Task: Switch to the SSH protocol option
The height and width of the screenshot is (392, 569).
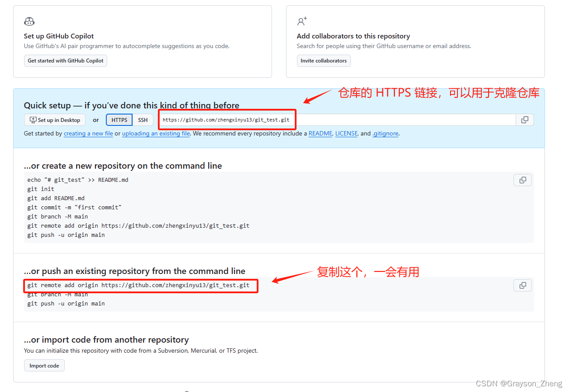Action: (x=143, y=120)
